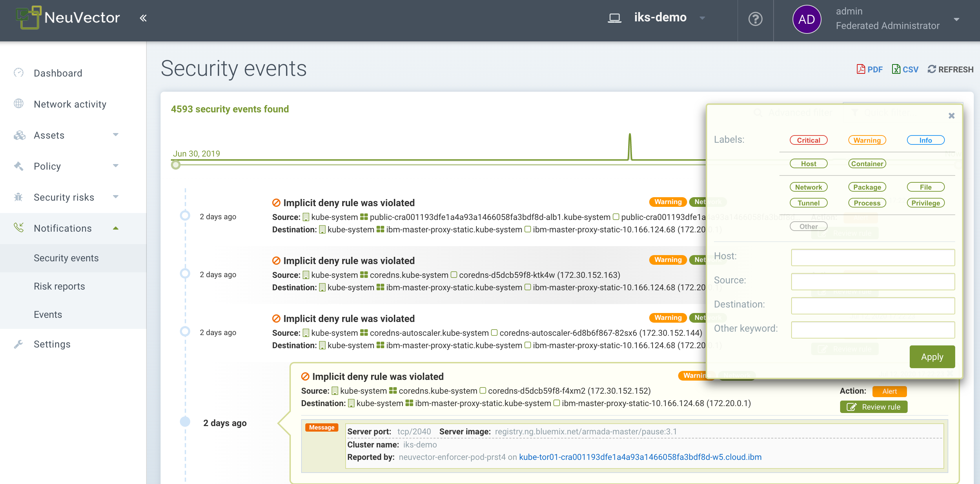Select the Network activity globe icon
This screenshot has height=484, width=980.
[18, 103]
